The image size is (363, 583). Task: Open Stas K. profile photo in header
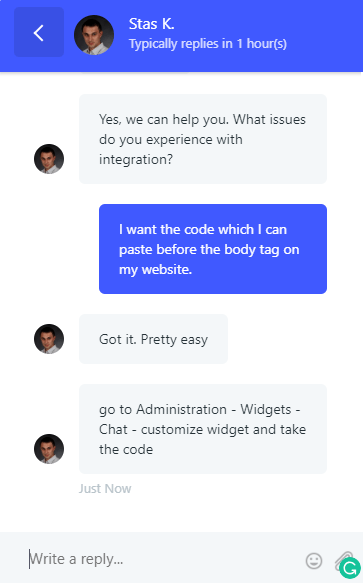(94, 35)
